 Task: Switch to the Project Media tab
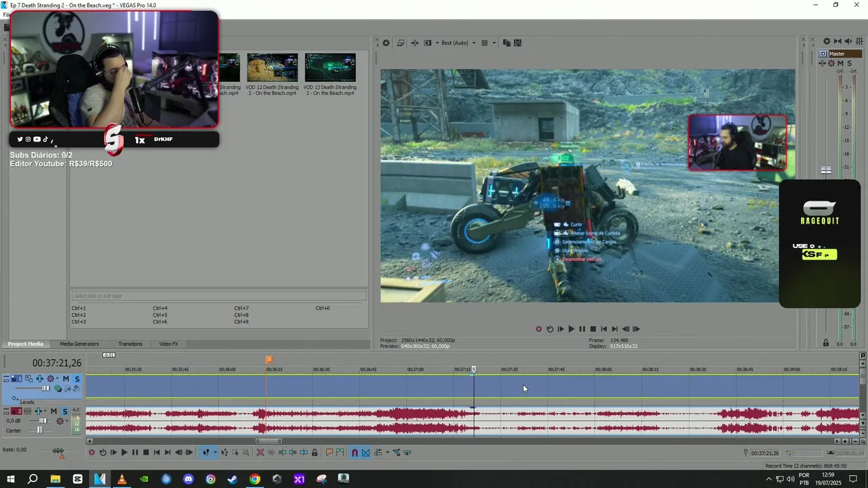click(x=26, y=344)
